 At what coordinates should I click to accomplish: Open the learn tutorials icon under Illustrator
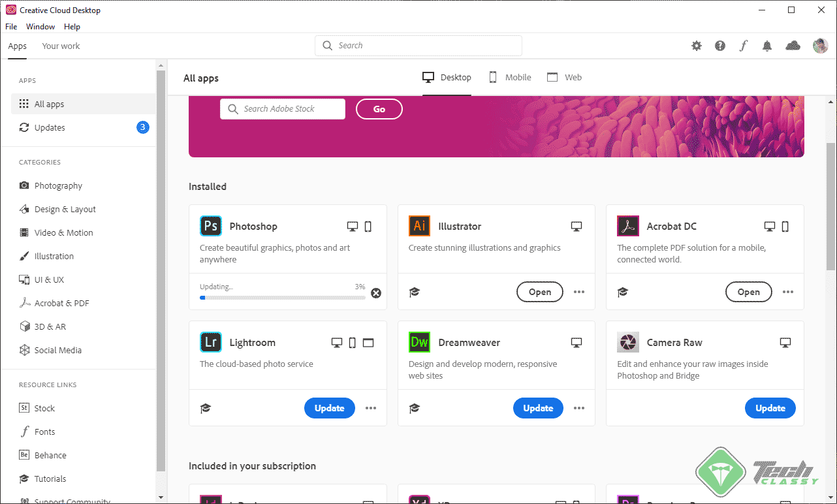pyautogui.click(x=414, y=292)
